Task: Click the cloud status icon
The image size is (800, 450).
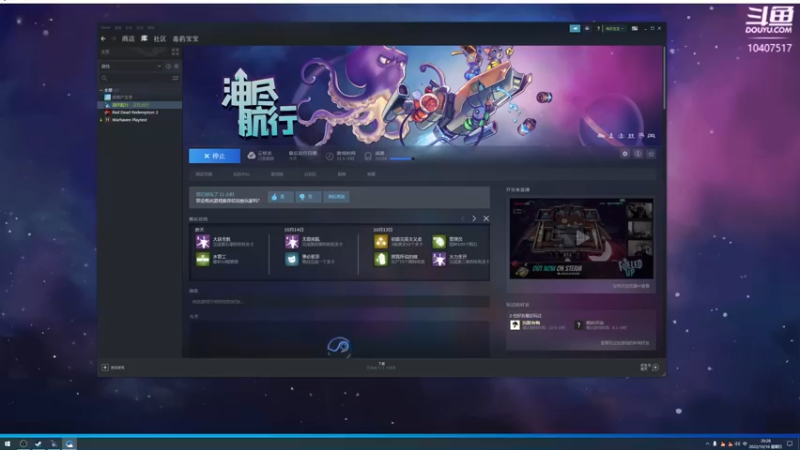Action: [x=252, y=156]
